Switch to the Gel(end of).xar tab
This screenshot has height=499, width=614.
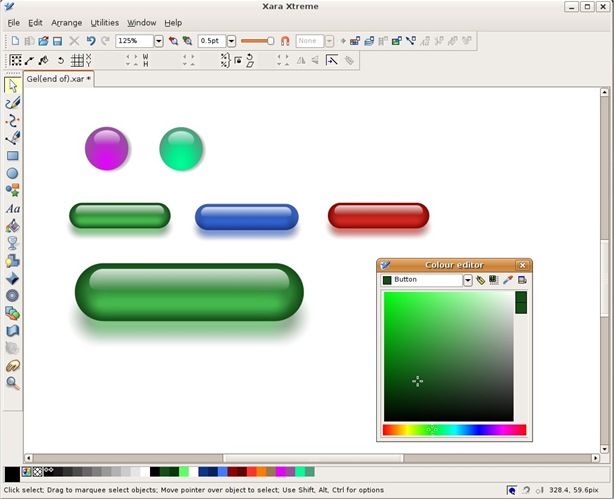point(58,78)
